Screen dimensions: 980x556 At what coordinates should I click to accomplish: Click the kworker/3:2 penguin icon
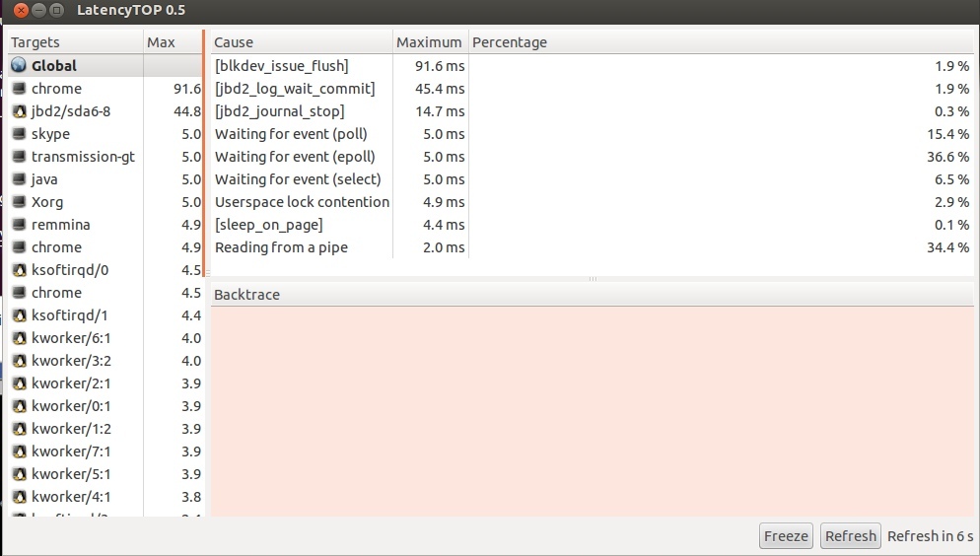coord(20,361)
